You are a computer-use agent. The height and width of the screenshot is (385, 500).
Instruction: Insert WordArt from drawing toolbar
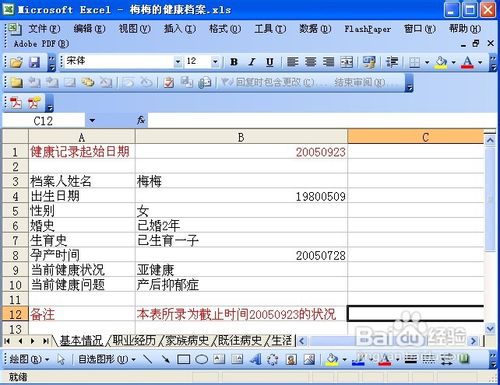[x=255, y=359]
